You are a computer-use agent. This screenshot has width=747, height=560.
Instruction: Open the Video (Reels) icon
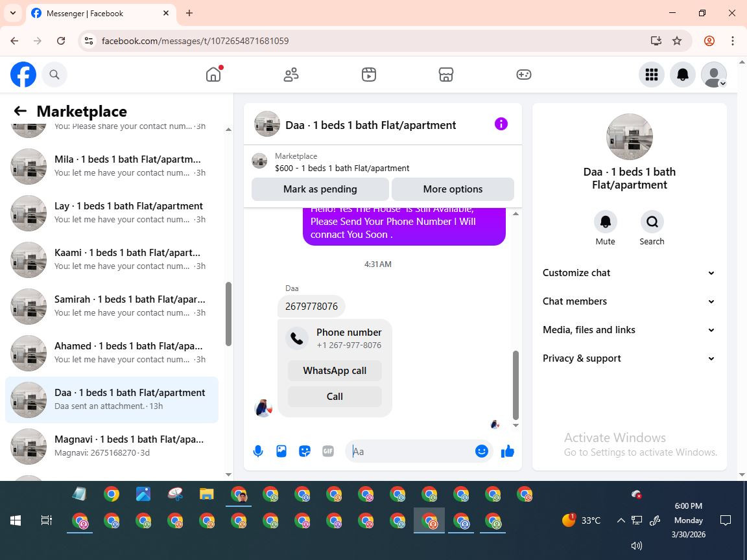click(369, 75)
